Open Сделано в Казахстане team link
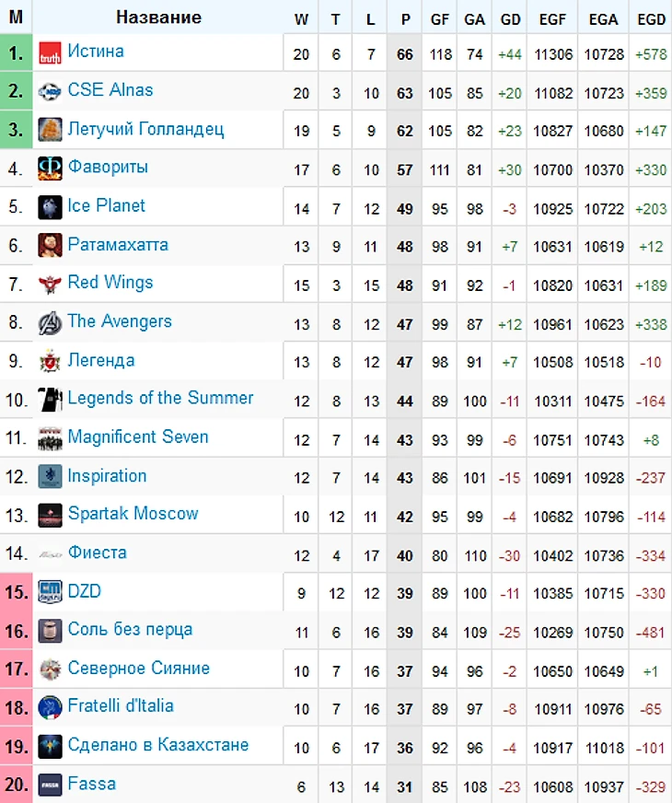 click(x=157, y=744)
